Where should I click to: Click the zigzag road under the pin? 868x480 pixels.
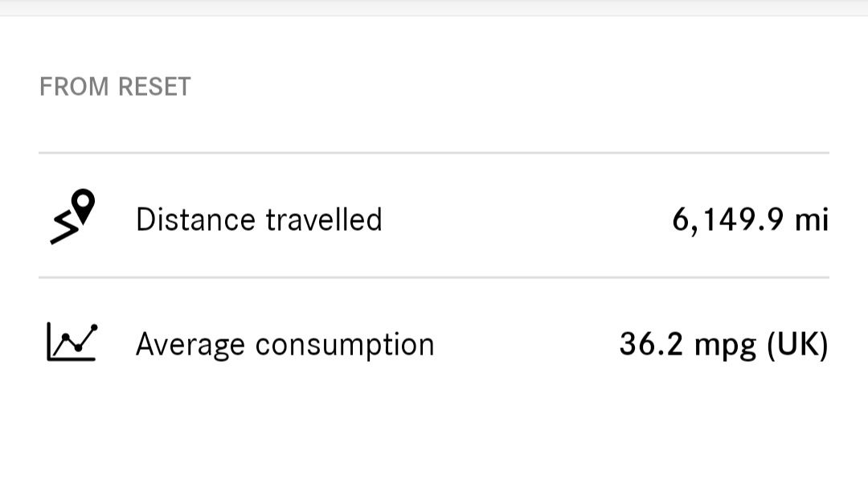point(64,228)
